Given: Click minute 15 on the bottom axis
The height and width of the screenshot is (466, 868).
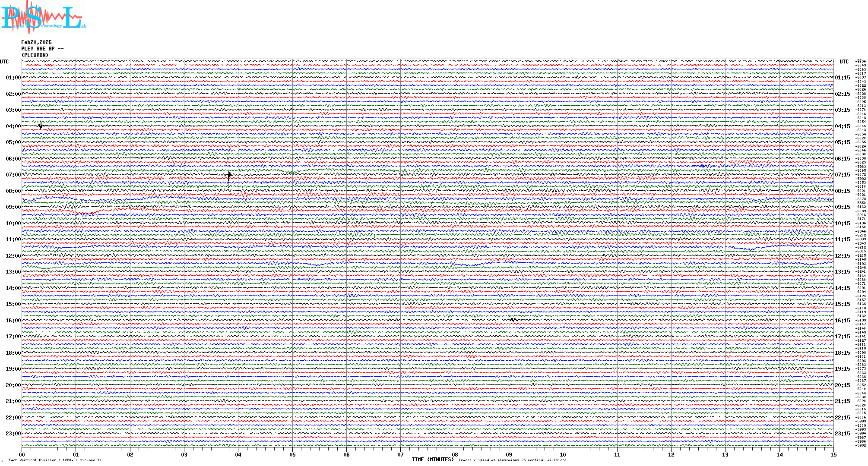Looking at the screenshot, I should tap(833, 454).
